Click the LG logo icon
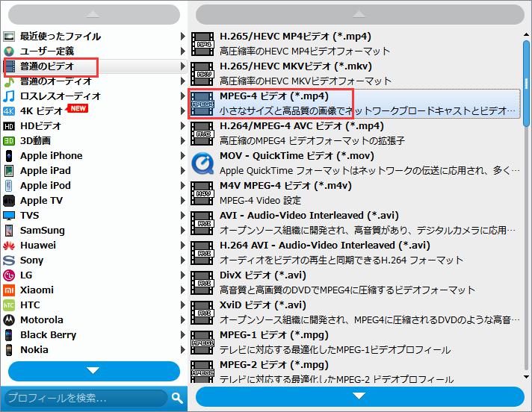 (9, 275)
